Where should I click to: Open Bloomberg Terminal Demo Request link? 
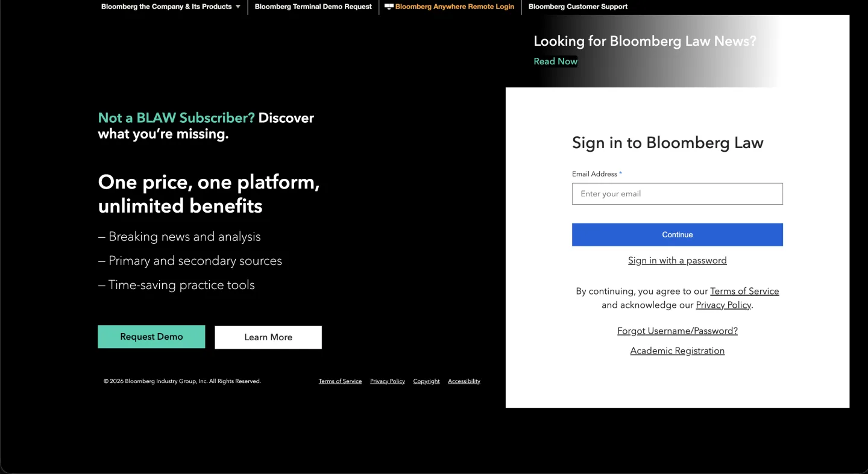(313, 7)
